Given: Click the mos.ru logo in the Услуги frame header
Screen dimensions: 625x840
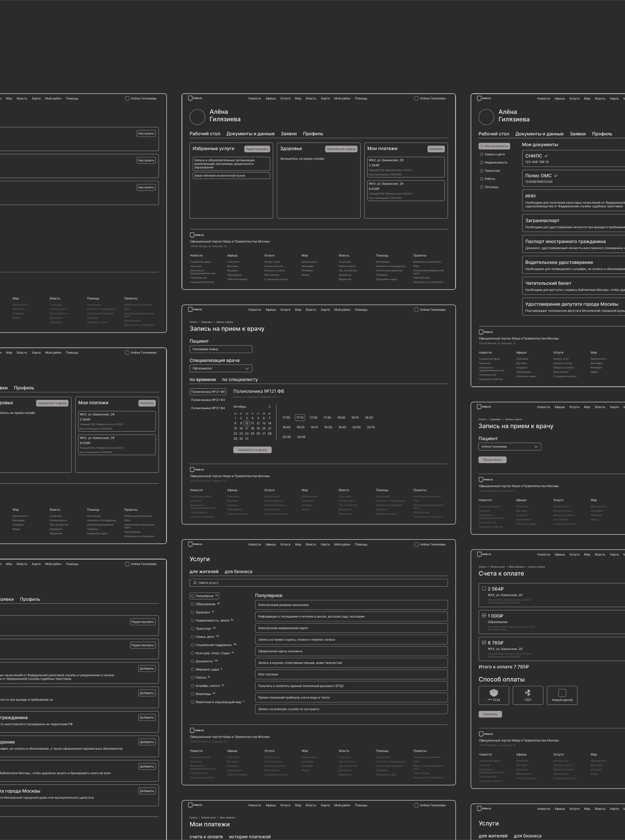Looking at the screenshot, I should (x=195, y=544).
